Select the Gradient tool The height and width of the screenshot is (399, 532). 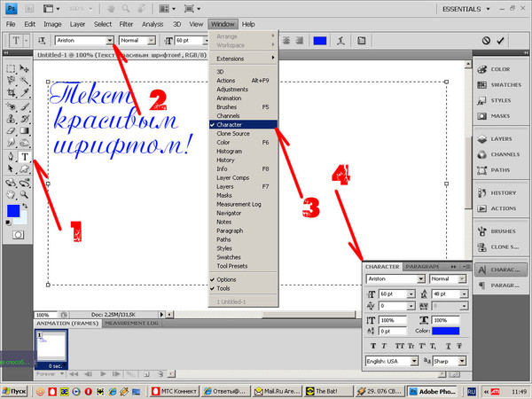pyautogui.click(x=25, y=130)
